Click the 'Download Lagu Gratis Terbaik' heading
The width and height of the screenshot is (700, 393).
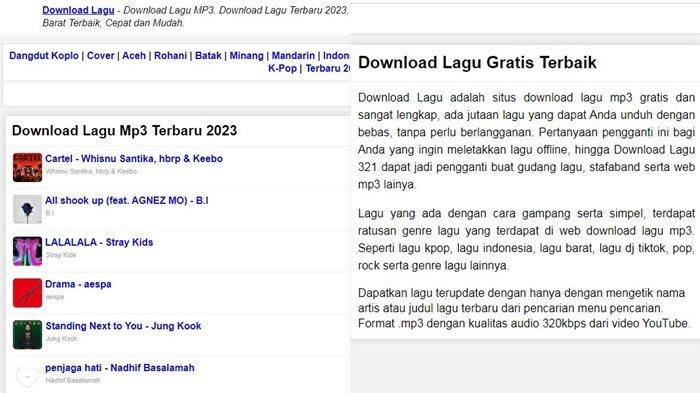point(477,63)
